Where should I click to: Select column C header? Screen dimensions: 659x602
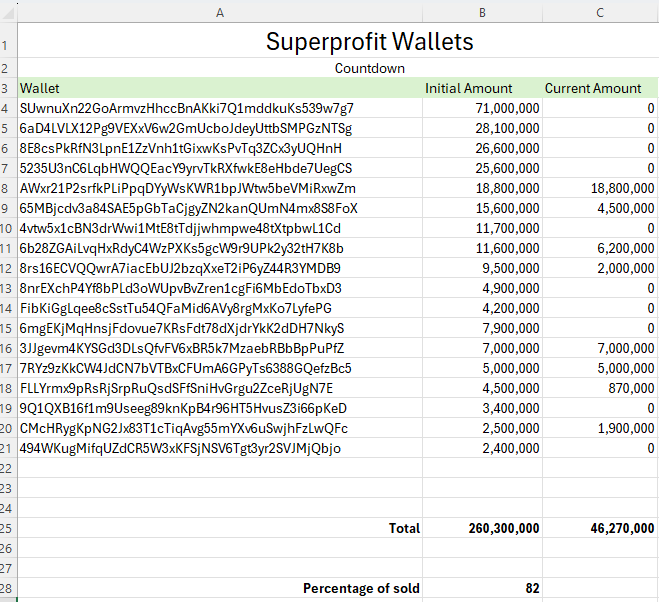tap(600, 13)
